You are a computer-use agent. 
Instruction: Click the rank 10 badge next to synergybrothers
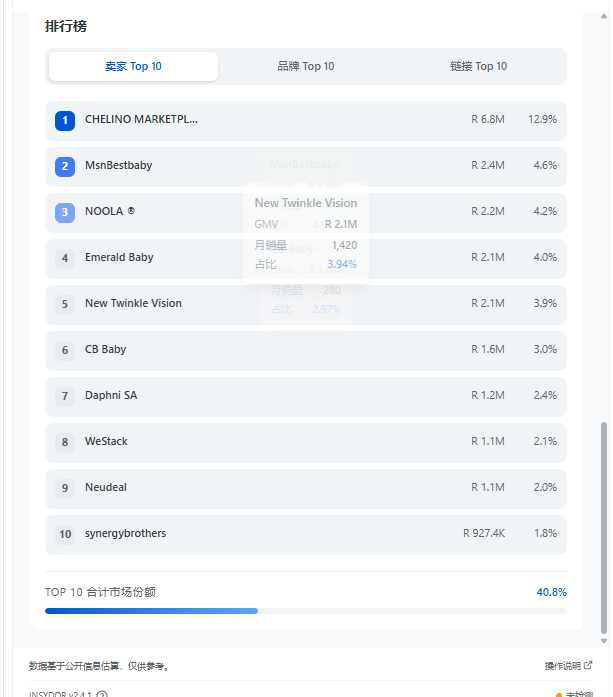(65, 534)
